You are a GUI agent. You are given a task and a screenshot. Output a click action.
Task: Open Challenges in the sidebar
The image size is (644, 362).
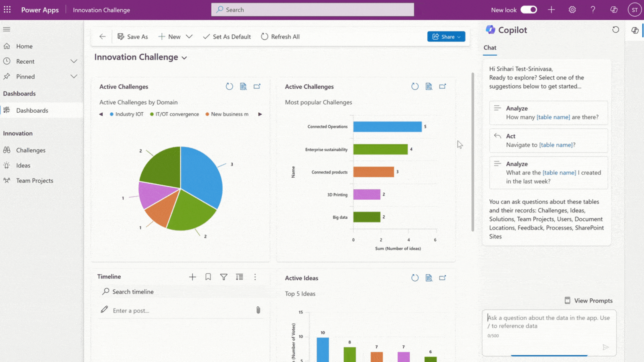click(31, 150)
